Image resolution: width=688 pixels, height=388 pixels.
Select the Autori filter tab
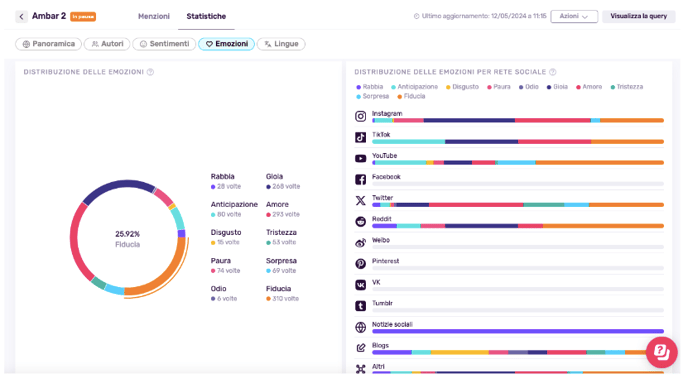(x=107, y=44)
